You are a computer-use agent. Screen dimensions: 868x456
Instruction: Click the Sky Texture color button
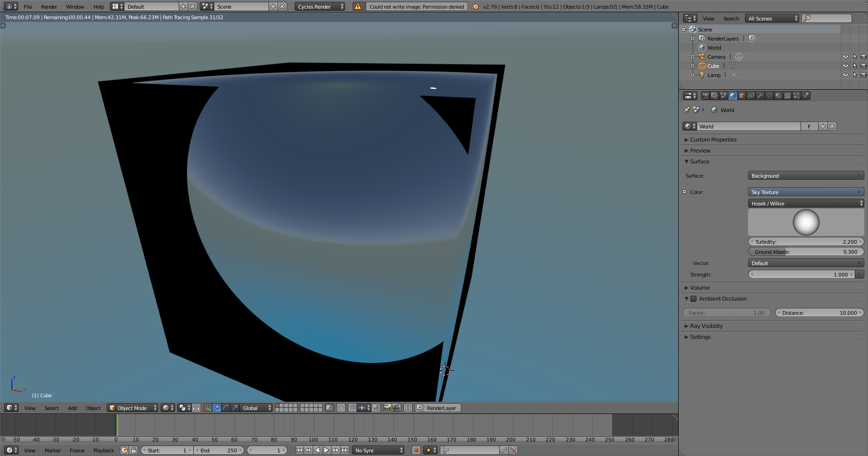tap(806, 192)
